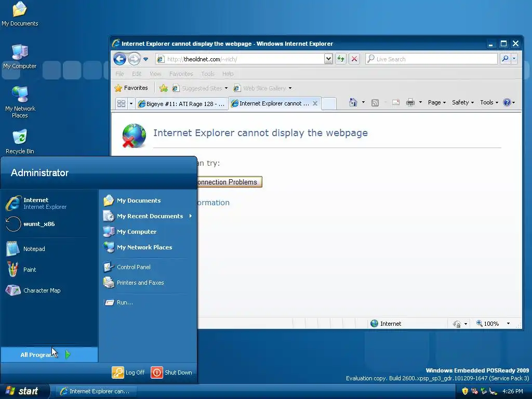Open the Run... dialog
The width and height of the screenshot is (532, 399).
pyautogui.click(x=148, y=302)
